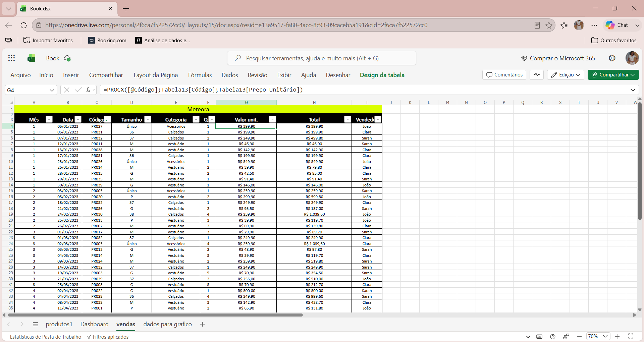Open the keyboard shortcuts icon in status bar

(x=539, y=337)
